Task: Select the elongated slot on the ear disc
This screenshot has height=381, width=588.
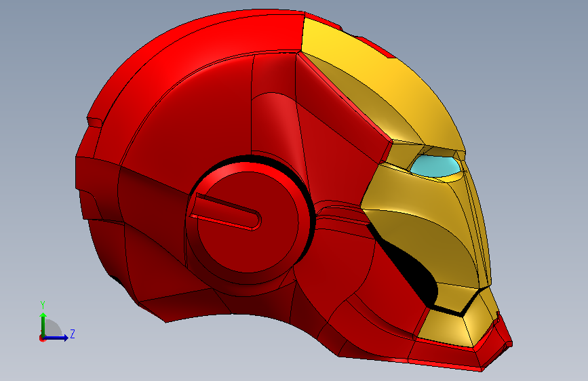Action: pyautogui.click(x=225, y=212)
